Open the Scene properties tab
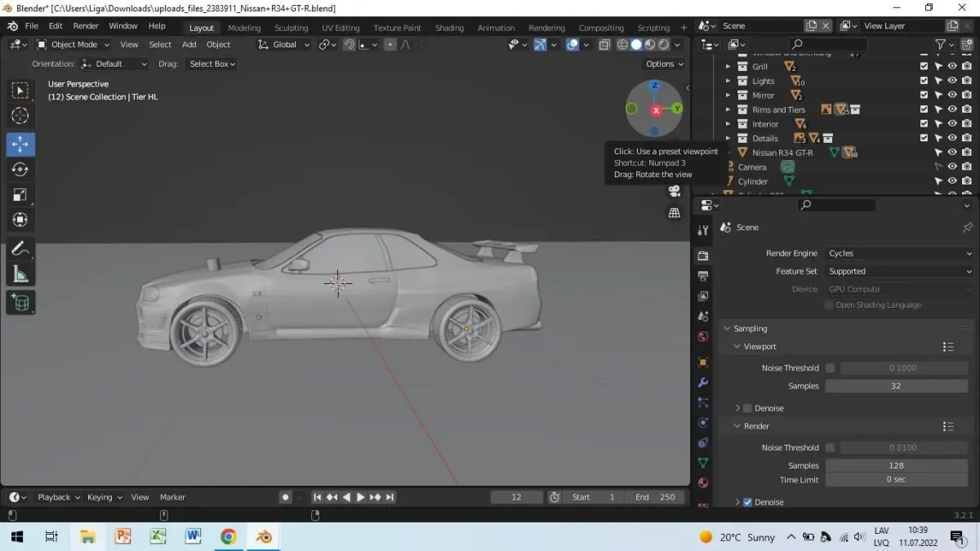This screenshot has width=980, height=551. coord(703,317)
